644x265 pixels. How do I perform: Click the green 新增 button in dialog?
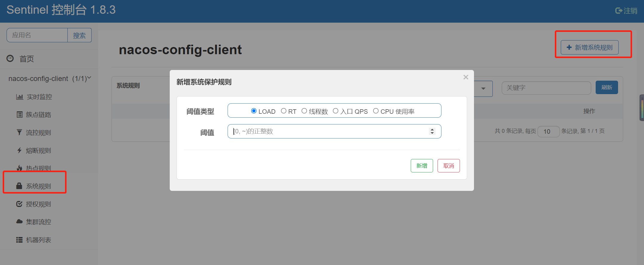pos(422,166)
